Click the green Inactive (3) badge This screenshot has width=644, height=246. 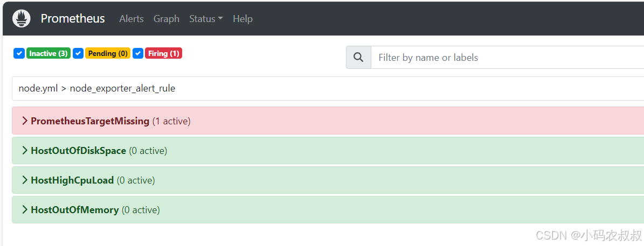tap(49, 53)
